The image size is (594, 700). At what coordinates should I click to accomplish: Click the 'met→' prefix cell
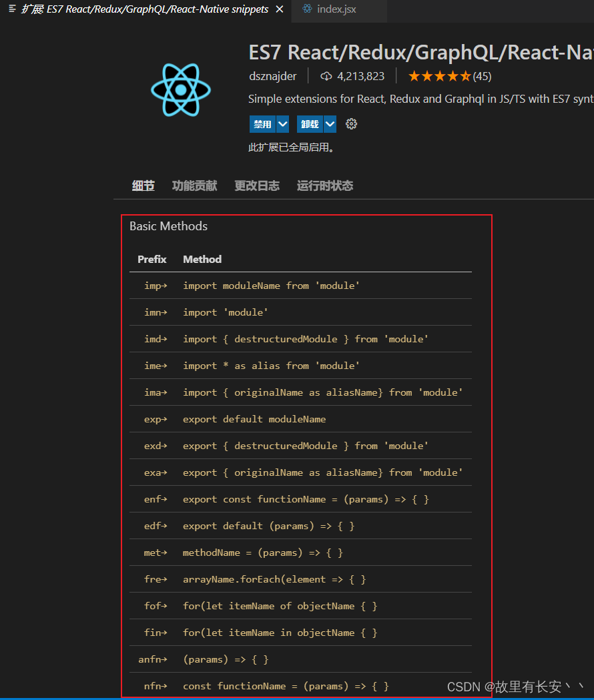click(156, 553)
